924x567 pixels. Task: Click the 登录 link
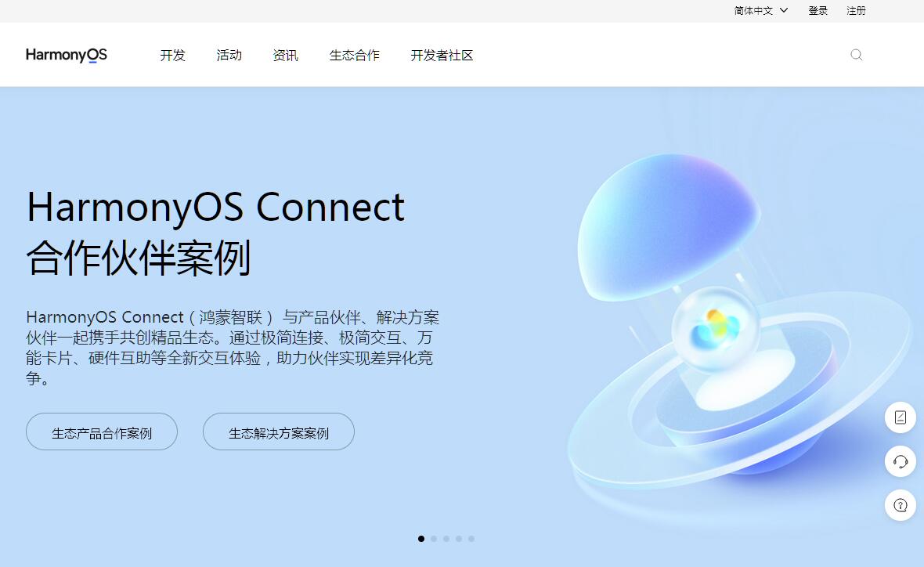pos(818,11)
